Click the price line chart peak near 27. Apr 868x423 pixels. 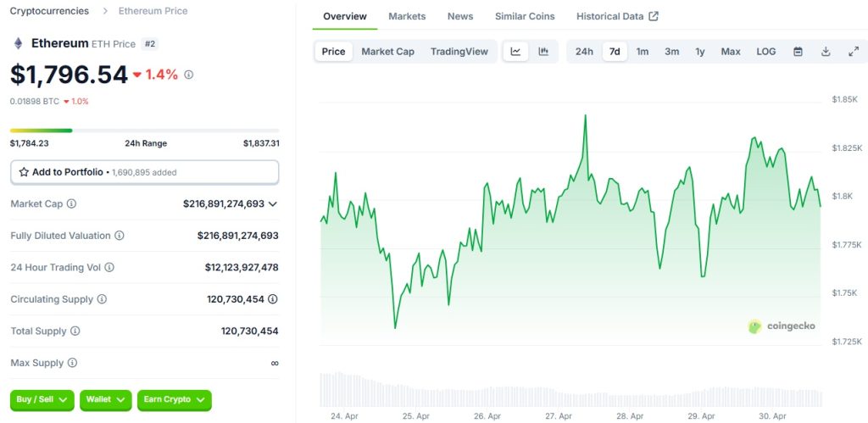coord(585,116)
